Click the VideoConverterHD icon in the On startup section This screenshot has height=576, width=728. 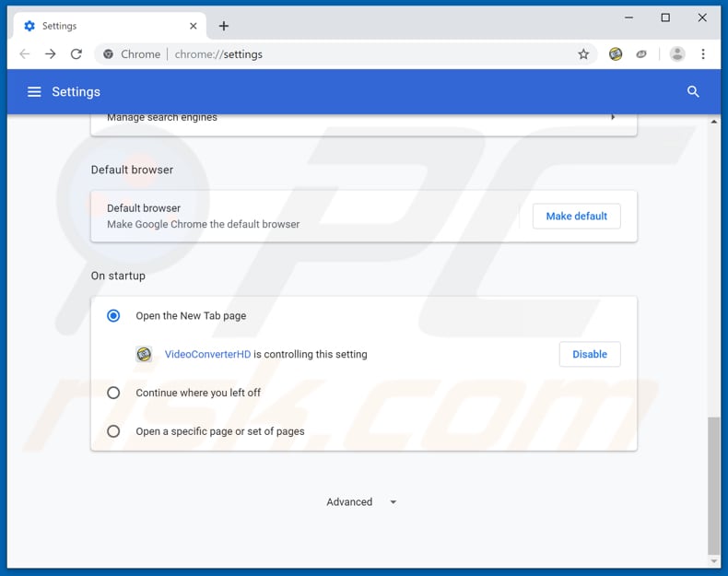tap(144, 354)
